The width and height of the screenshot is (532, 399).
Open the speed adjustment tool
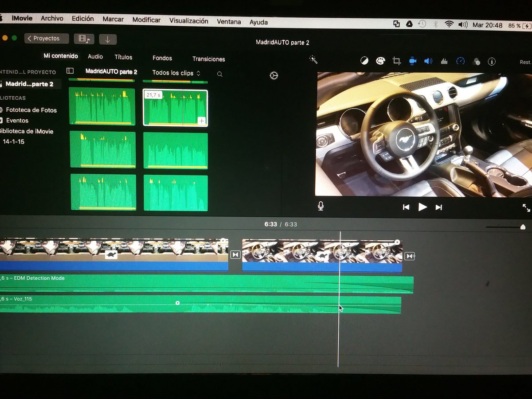click(461, 61)
